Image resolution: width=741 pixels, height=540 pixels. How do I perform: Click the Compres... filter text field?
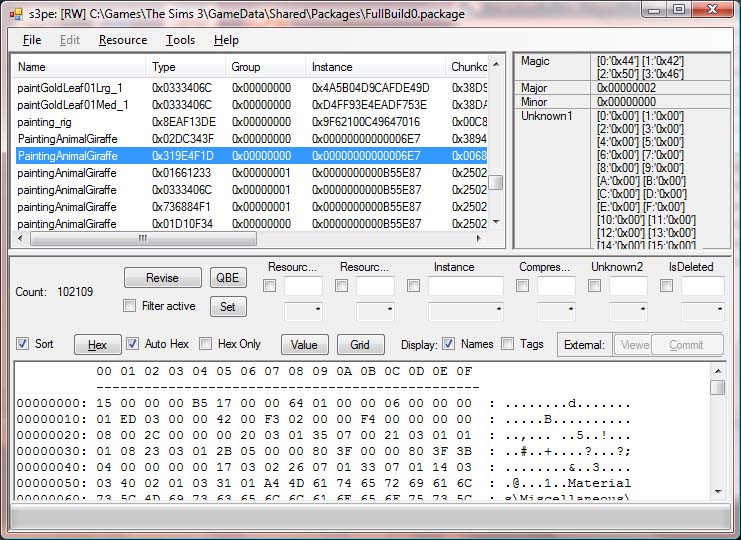click(x=556, y=286)
